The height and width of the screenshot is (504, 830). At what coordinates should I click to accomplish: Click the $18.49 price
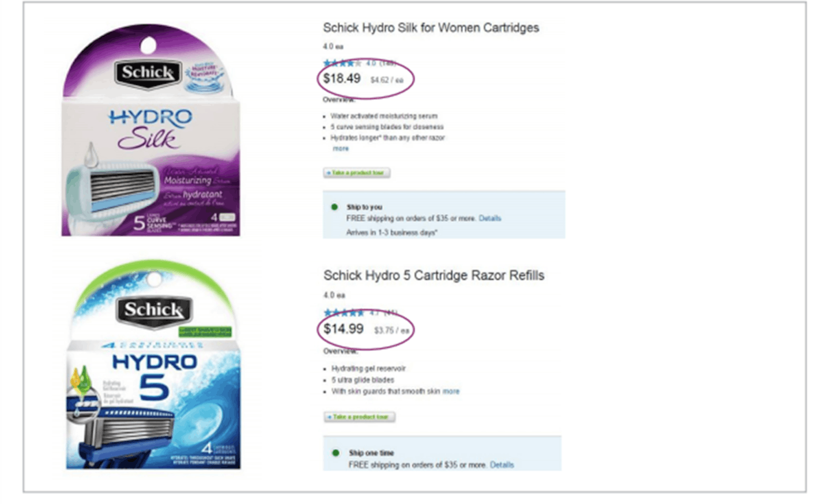click(342, 78)
